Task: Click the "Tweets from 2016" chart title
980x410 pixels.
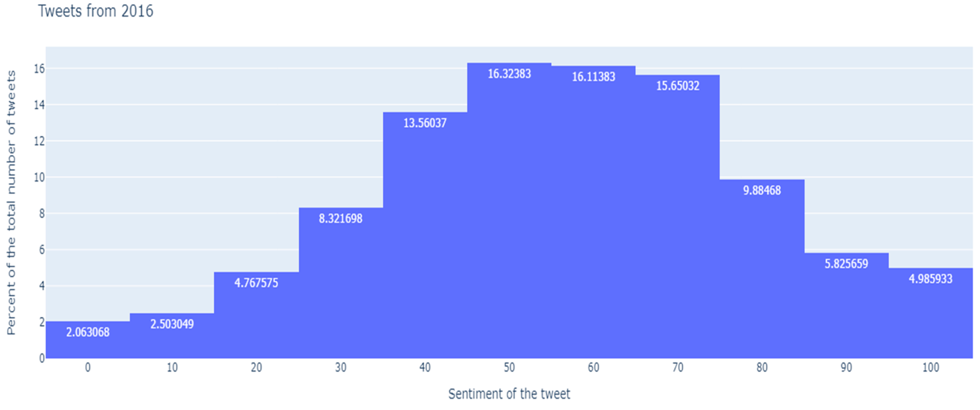Action: [x=95, y=11]
